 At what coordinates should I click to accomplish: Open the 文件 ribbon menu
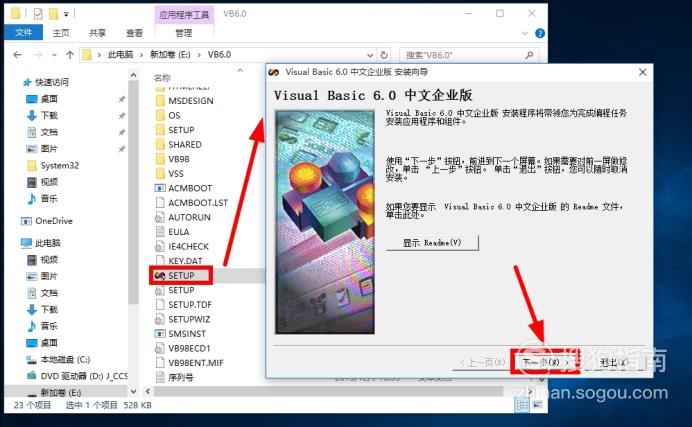23,32
